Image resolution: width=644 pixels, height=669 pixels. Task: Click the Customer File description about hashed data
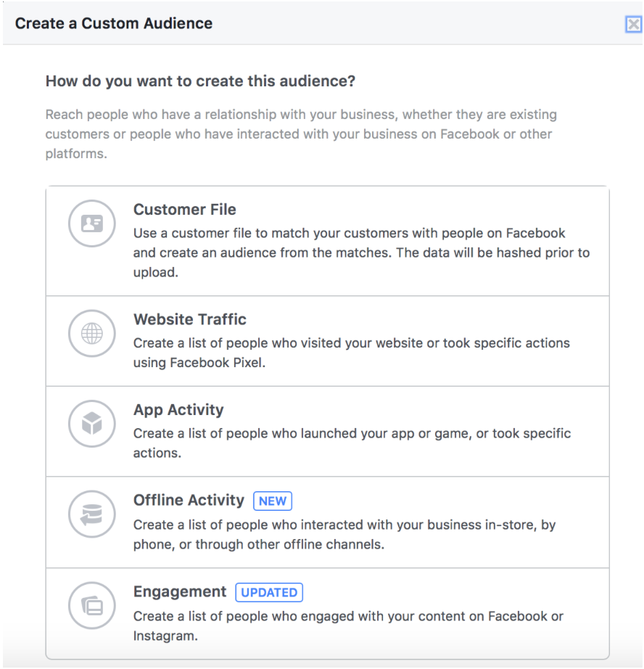coord(361,253)
